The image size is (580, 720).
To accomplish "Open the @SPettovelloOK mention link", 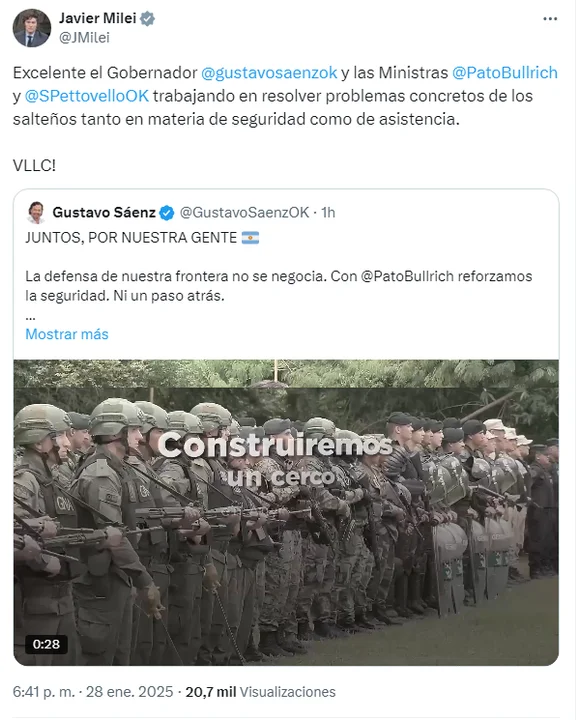I will pos(87,96).
